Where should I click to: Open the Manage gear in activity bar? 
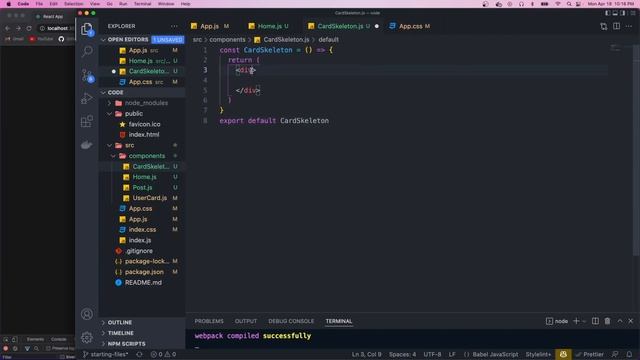87,337
